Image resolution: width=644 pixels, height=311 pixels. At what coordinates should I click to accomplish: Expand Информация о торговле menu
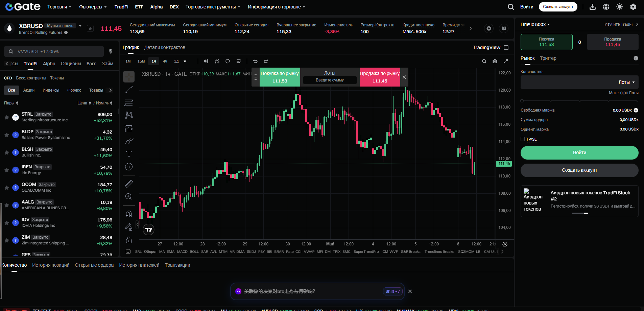pos(277,7)
